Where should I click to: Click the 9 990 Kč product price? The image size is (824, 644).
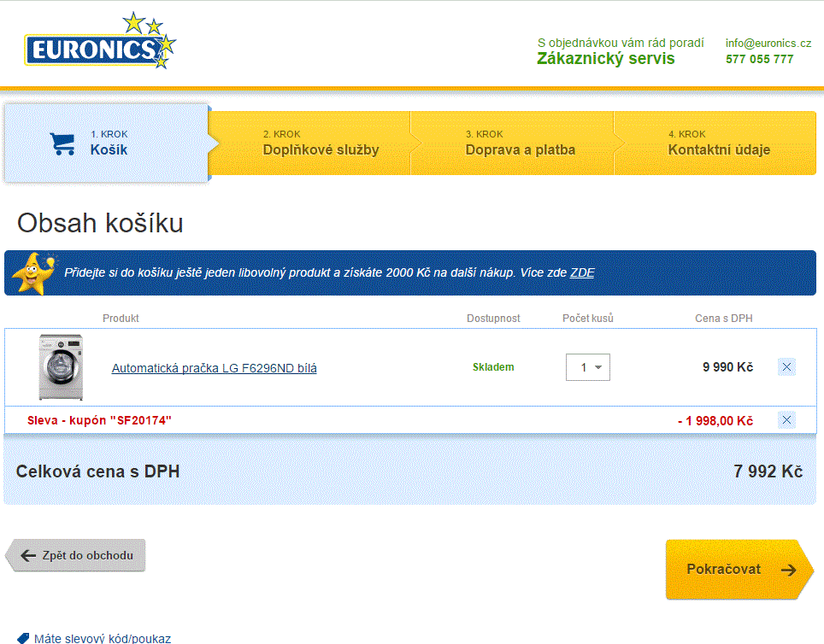pos(727,367)
